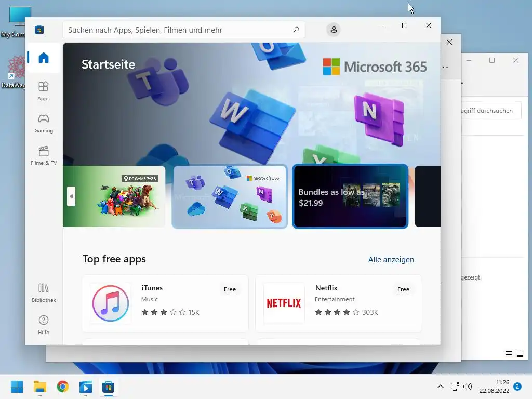
Task: Open the Apps section in sidebar
Action: point(44,91)
